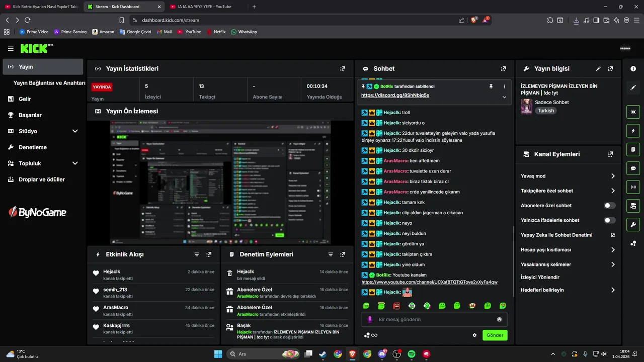Open Spotify from the taskbar
Image resolution: width=644 pixels, height=362 pixels.
[412, 354]
